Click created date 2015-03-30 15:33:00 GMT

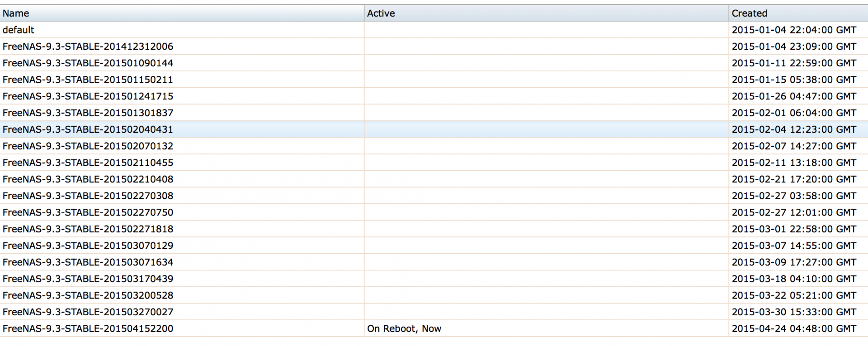(794, 312)
